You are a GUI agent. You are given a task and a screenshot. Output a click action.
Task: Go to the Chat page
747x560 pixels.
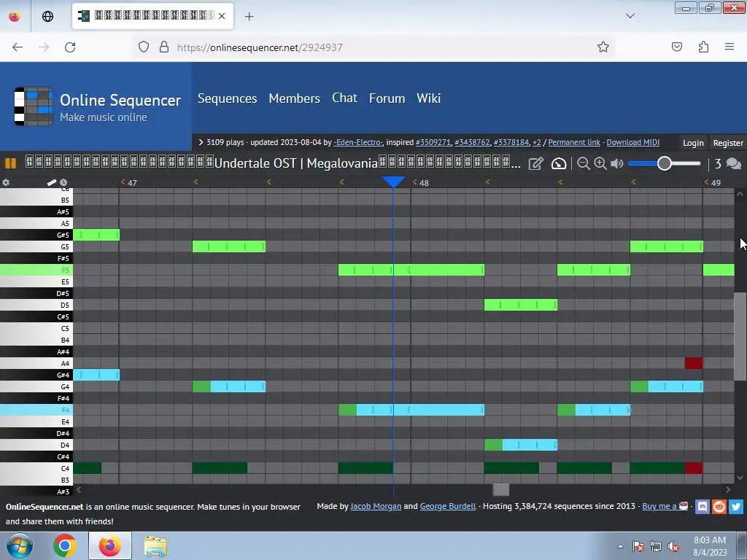(344, 98)
